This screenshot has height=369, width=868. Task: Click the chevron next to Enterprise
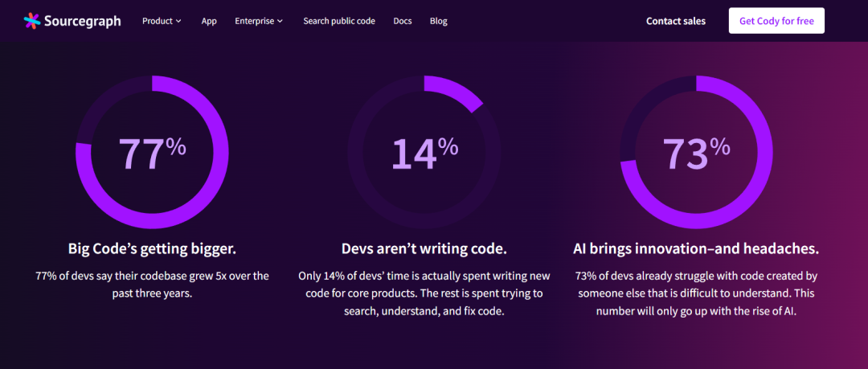point(280,22)
